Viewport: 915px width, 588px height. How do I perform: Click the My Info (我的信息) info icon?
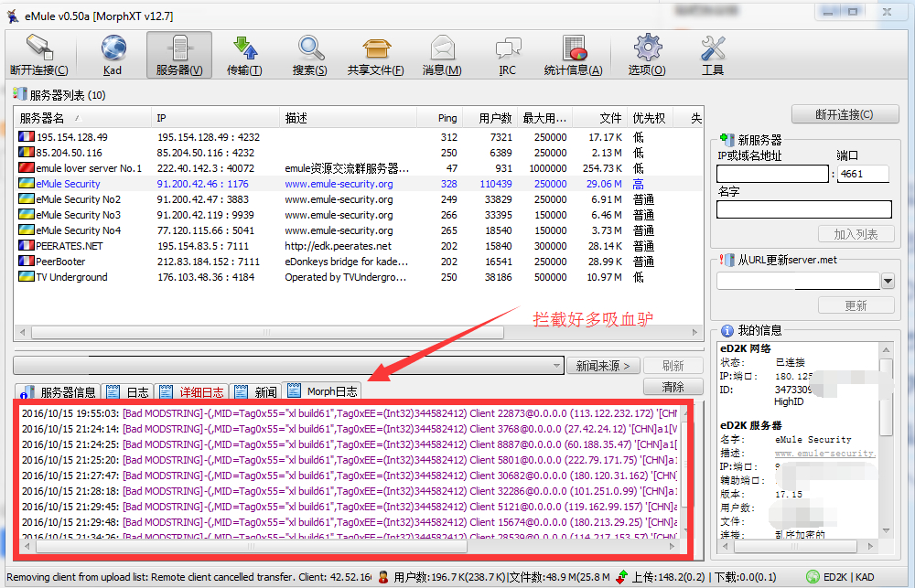[727, 331]
